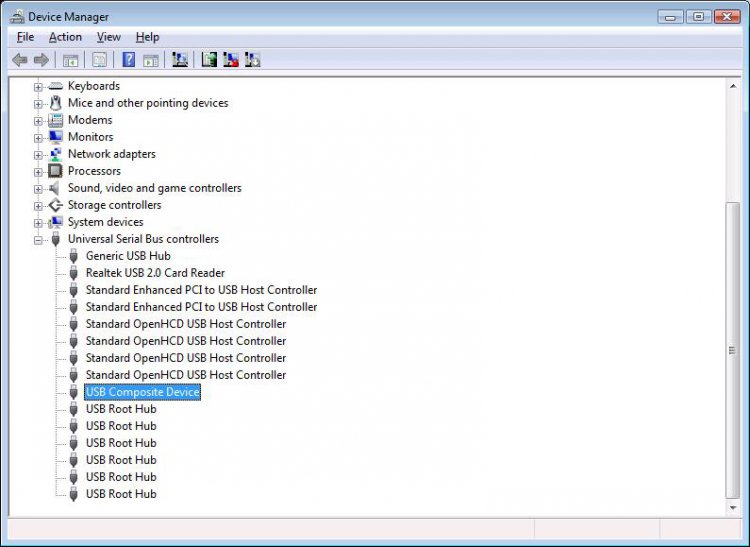The width and height of the screenshot is (750, 547).
Task: Uninstall device with the red X toolbar icon
Action: point(231,60)
